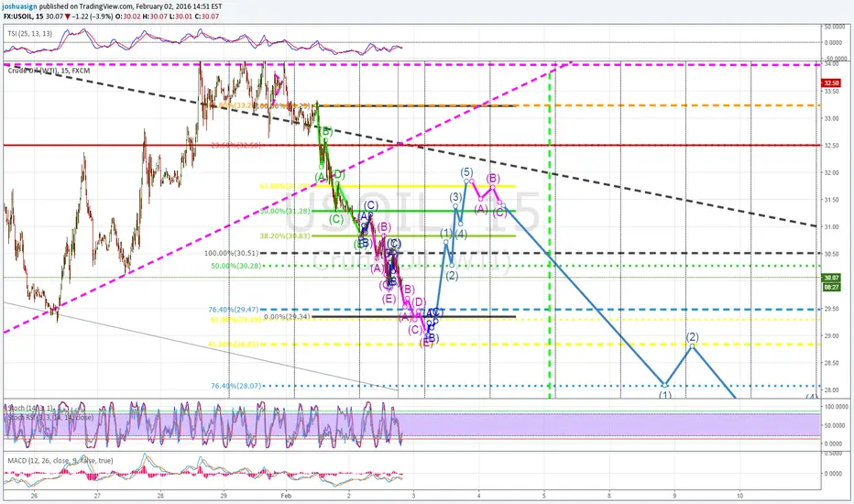Open the MACD (12, 26, close, 9) label
The height and width of the screenshot is (504, 854).
60,460
